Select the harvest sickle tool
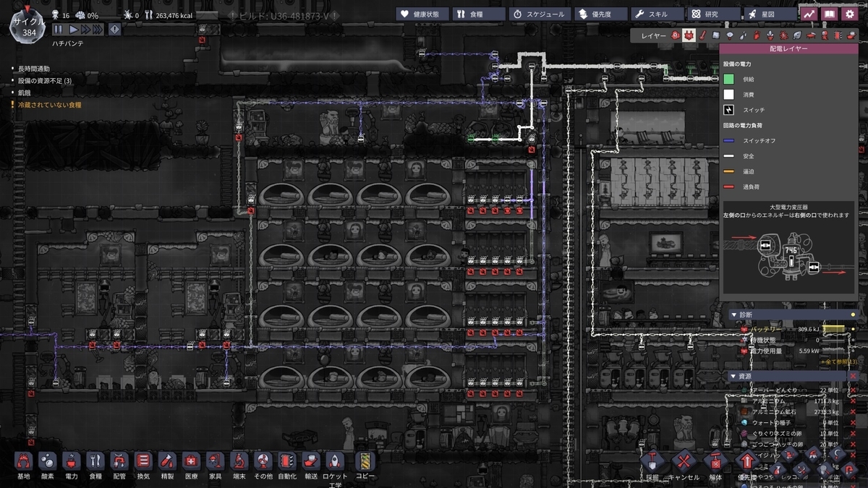Image resolution: width=868 pixels, height=488 pixels. click(x=838, y=454)
